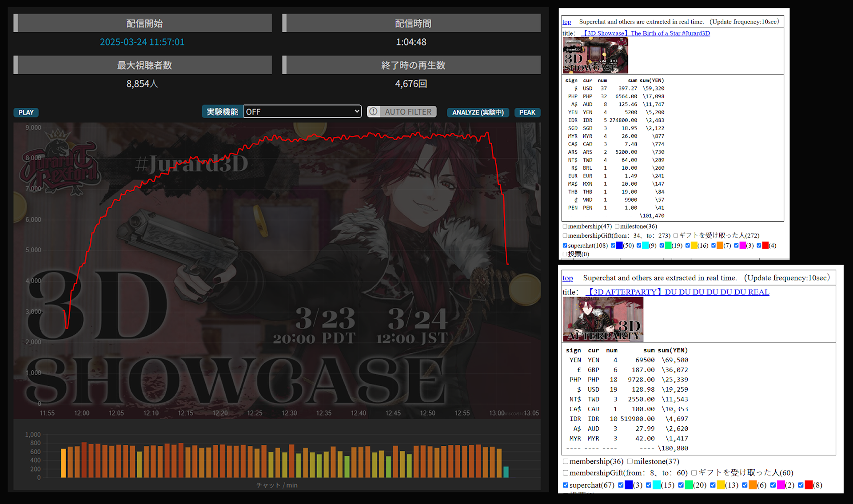
Task: Click the max viewers value 8,854人
Action: point(142,83)
